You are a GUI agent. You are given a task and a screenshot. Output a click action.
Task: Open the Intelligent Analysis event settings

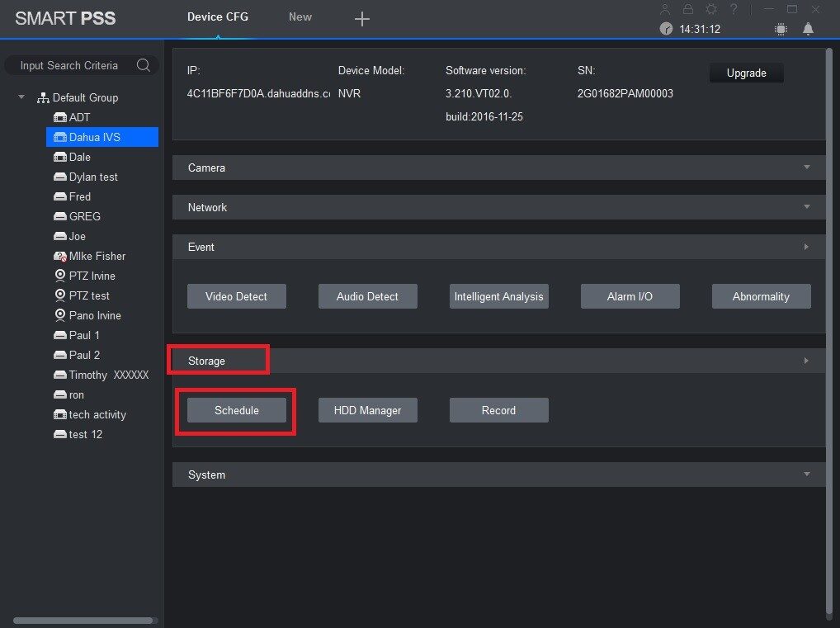(x=498, y=296)
